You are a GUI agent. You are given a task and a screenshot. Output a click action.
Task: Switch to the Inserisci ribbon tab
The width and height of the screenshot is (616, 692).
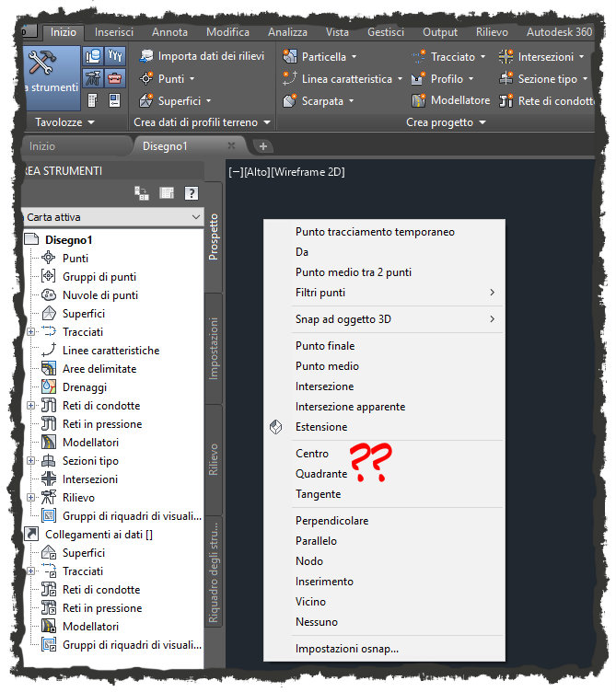[114, 32]
